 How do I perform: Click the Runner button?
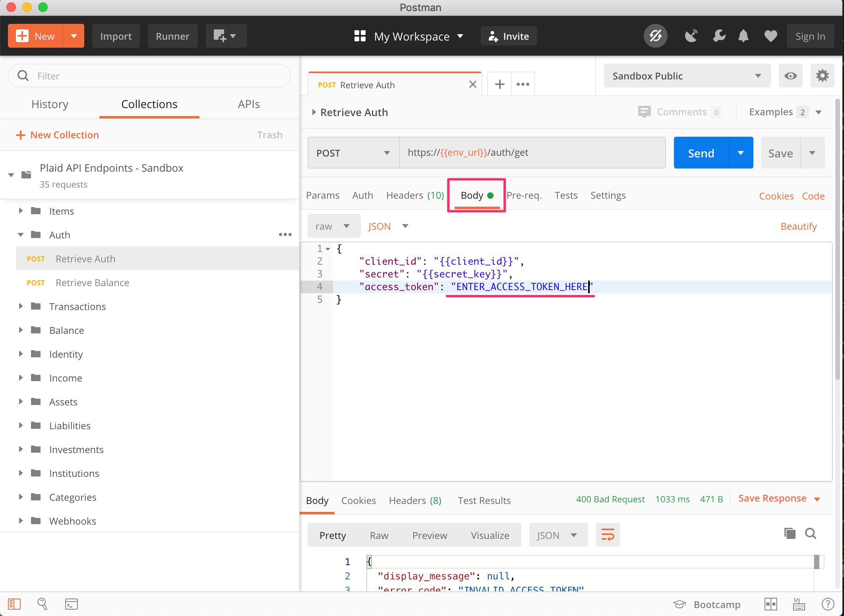coord(172,36)
